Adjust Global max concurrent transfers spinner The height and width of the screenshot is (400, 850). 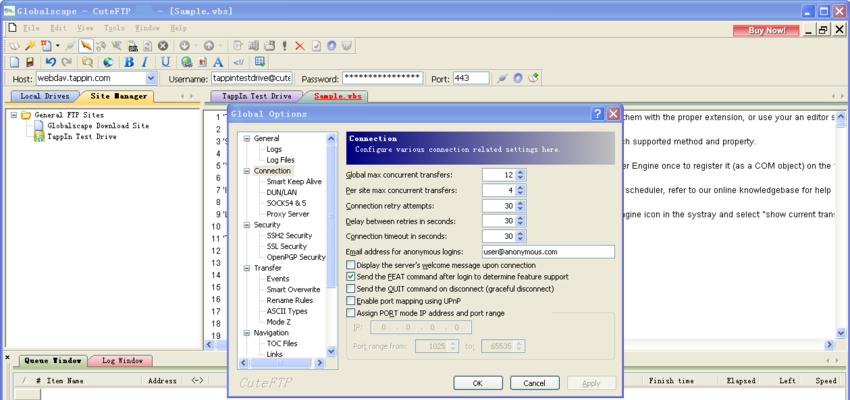[x=520, y=175]
